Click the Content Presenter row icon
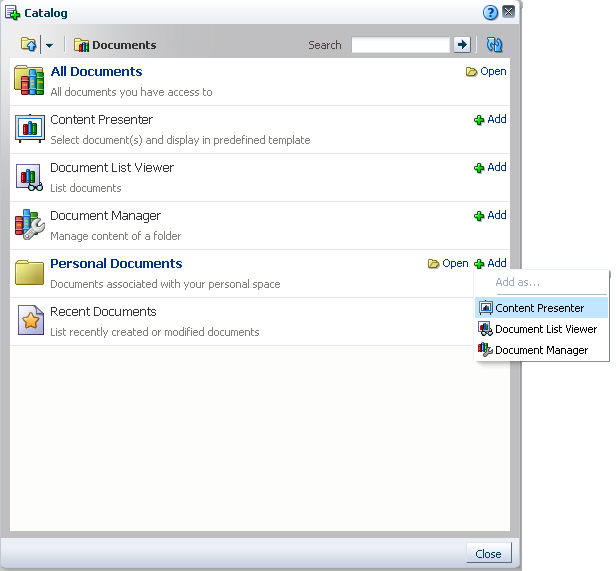 [x=29, y=129]
